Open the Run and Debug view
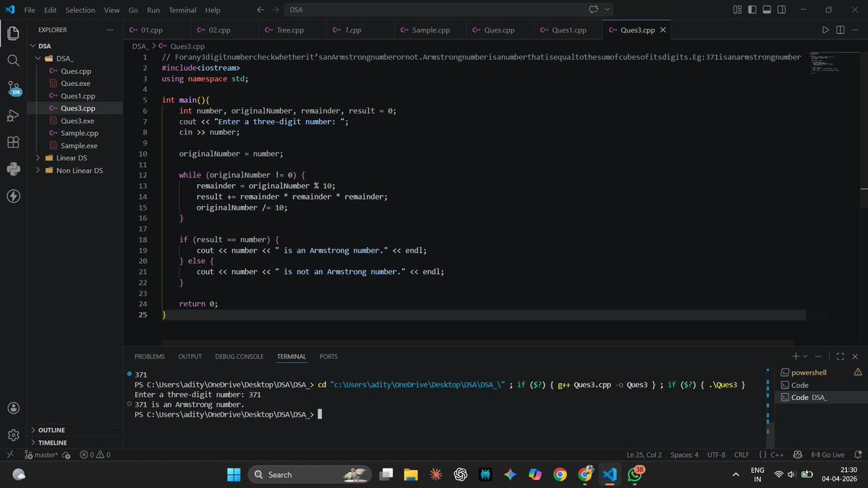Screen dimensions: 868x488 [x=13, y=115]
